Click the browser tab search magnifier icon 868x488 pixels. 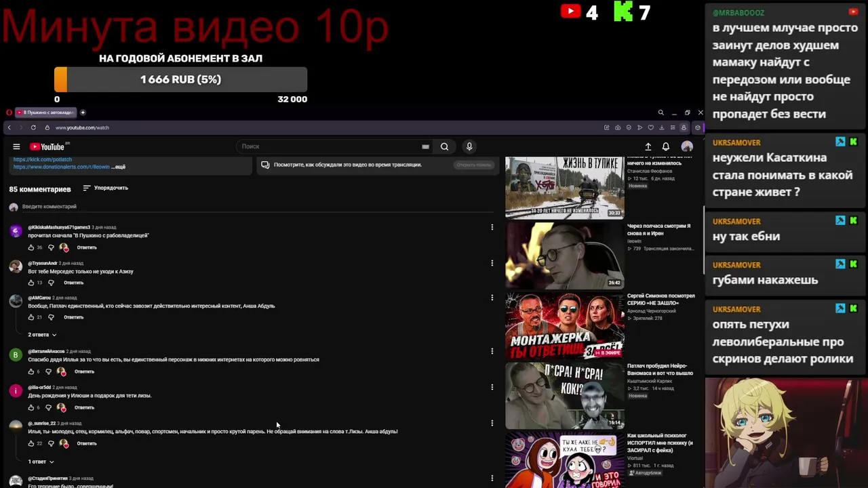[x=660, y=113]
